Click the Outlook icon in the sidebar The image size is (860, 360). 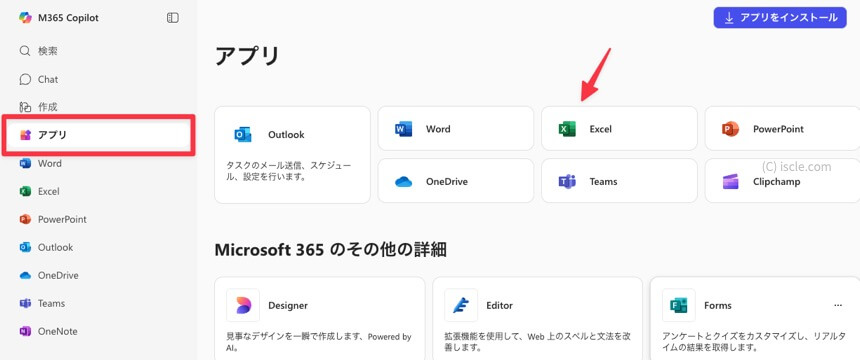click(x=25, y=247)
